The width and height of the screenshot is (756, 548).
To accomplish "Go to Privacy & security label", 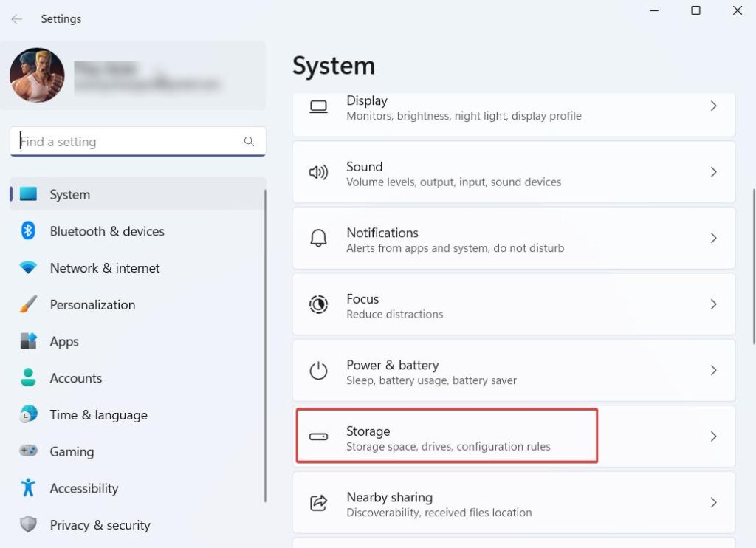I will [100, 525].
